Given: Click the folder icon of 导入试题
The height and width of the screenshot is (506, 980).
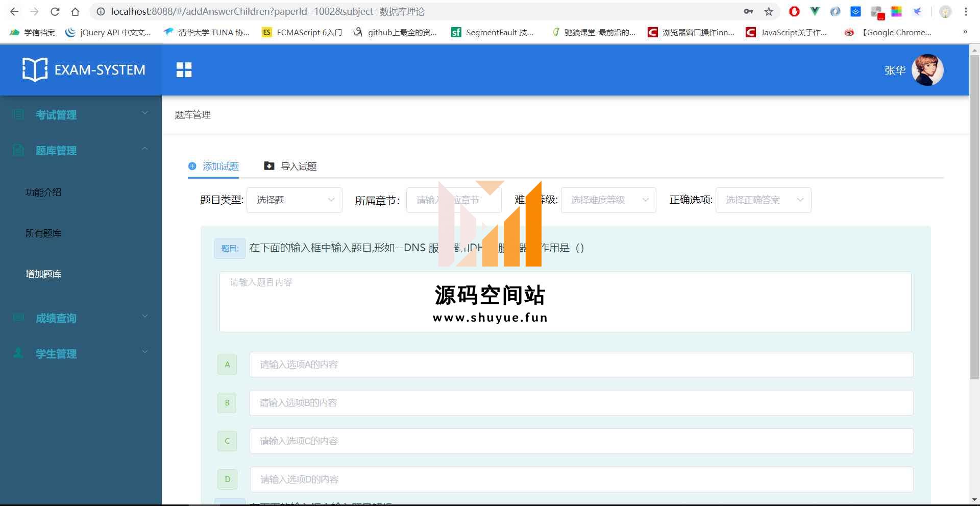Looking at the screenshot, I should click(x=269, y=166).
